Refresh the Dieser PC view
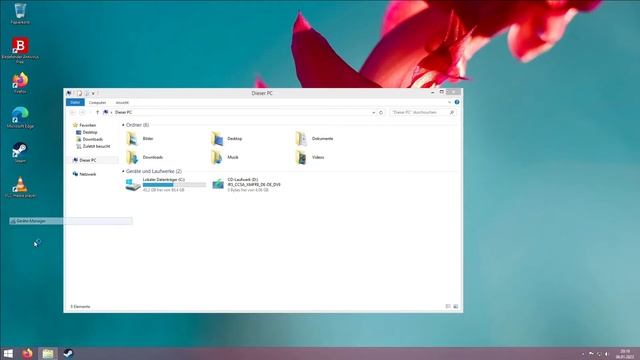Viewport: 640px width, 360px height. tap(381, 112)
